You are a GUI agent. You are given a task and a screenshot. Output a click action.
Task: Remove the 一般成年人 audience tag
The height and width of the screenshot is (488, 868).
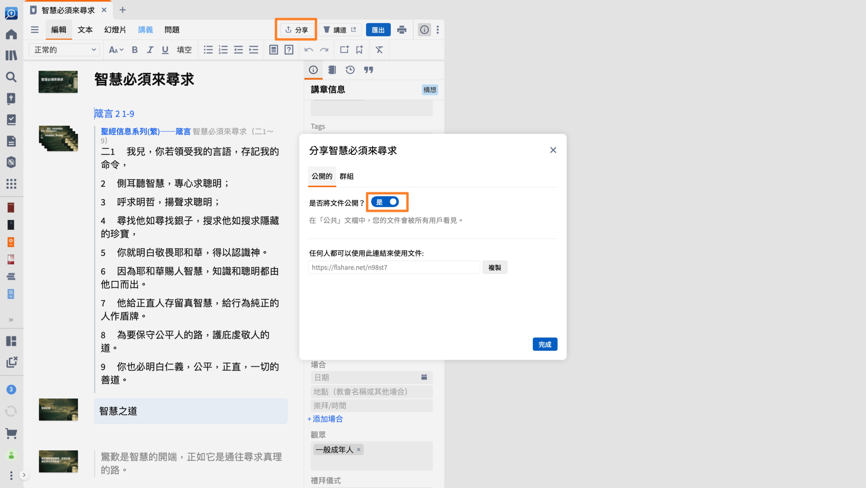coord(359,450)
